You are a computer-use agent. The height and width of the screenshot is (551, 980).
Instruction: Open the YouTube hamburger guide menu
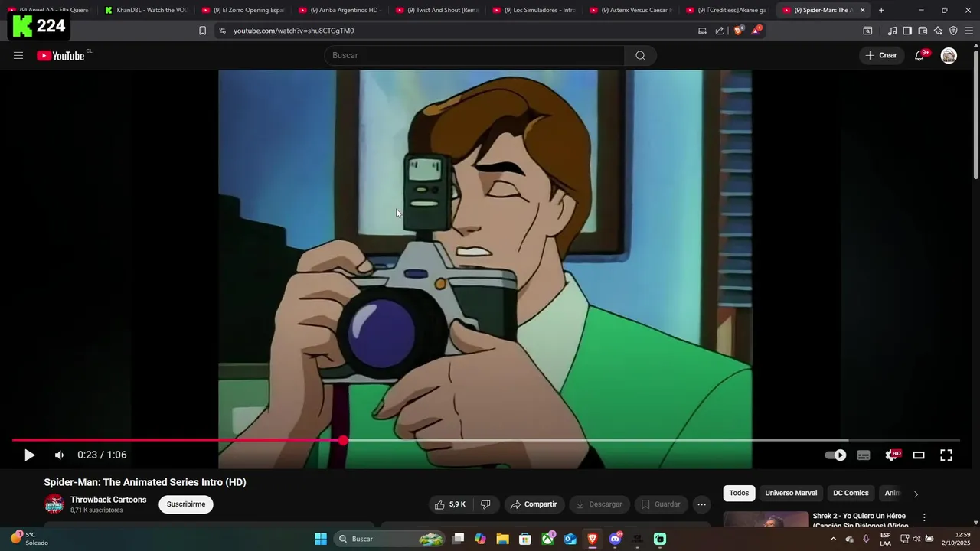click(18, 55)
